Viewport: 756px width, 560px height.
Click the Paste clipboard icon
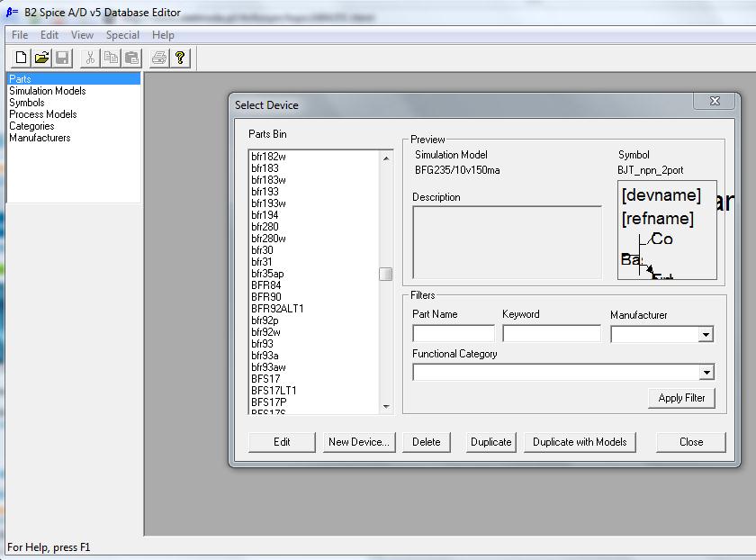coord(131,58)
